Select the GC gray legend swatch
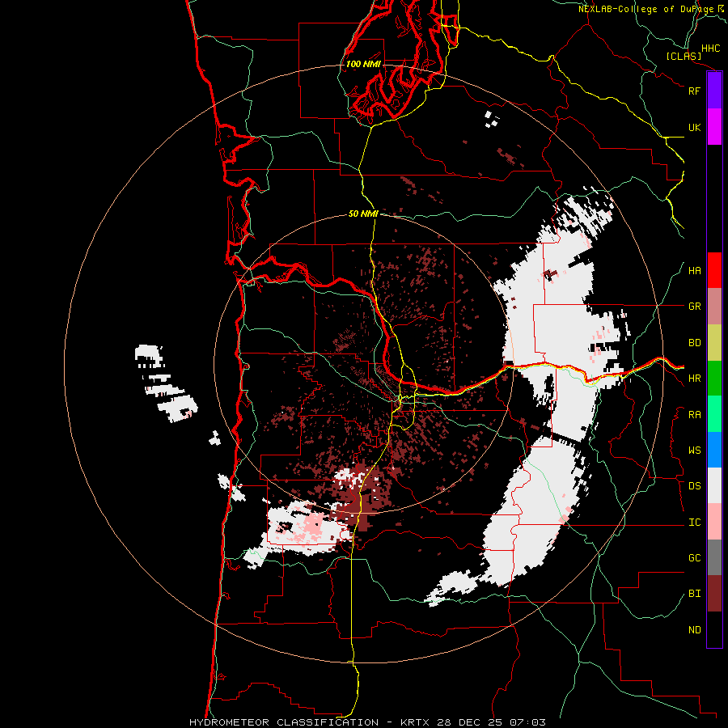The height and width of the screenshot is (728, 728). click(x=714, y=557)
